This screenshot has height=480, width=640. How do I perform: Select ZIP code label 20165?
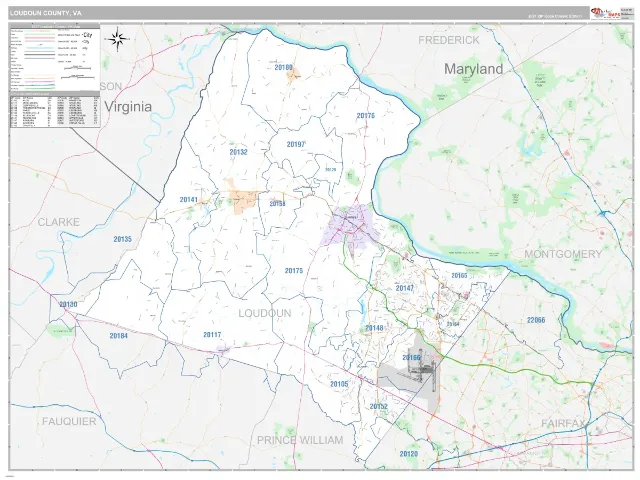(x=459, y=276)
